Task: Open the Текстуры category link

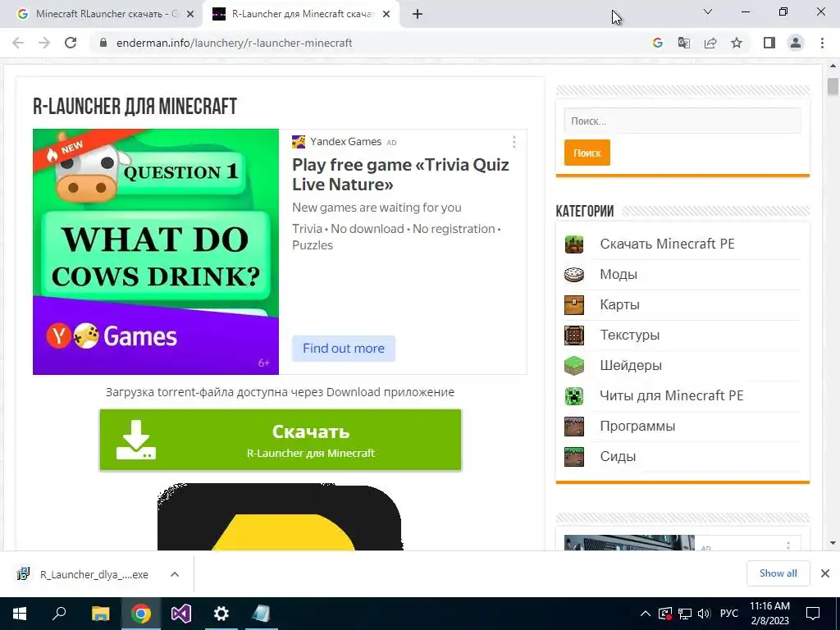Action: click(x=629, y=335)
